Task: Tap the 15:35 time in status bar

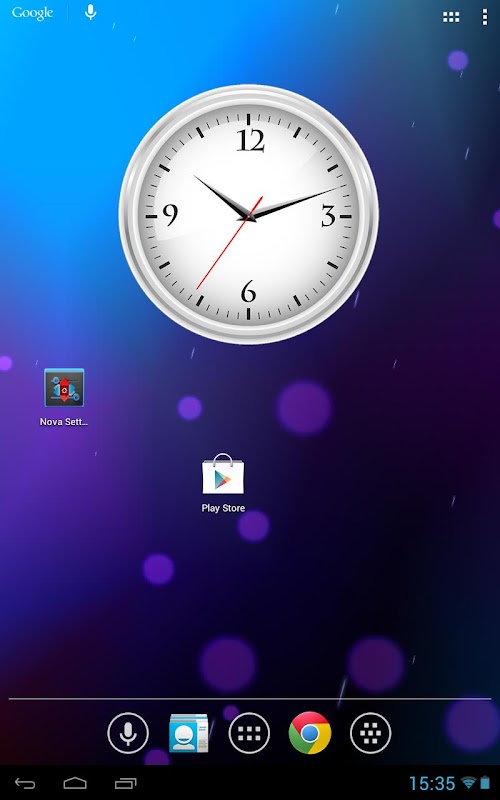Action: point(432,783)
